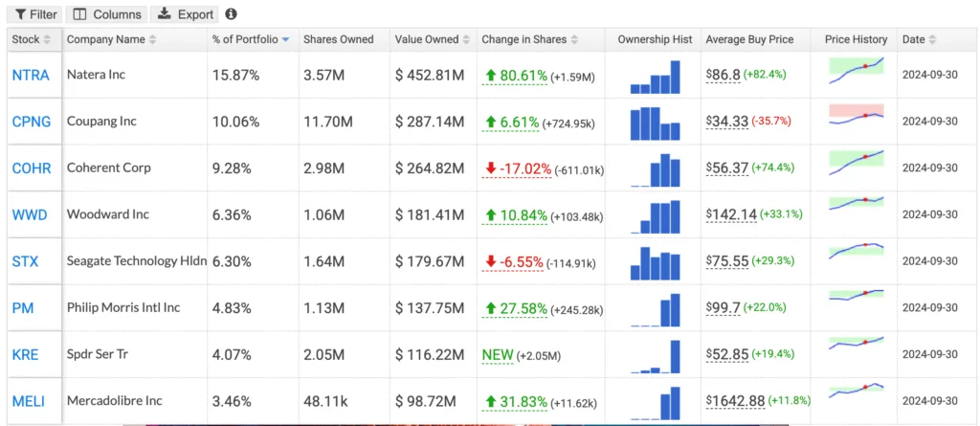Click the Company Name sort arrows
The image size is (980, 426).
[x=152, y=39]
